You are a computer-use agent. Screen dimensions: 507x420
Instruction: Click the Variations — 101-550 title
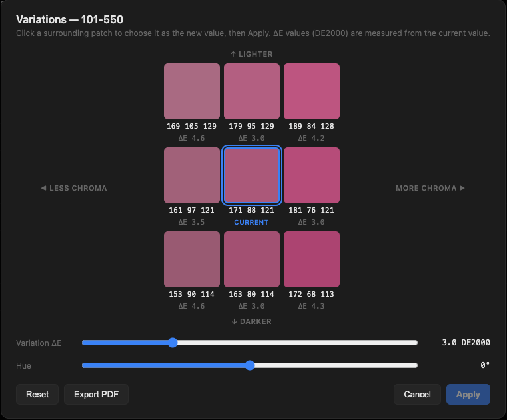point(69,20)
